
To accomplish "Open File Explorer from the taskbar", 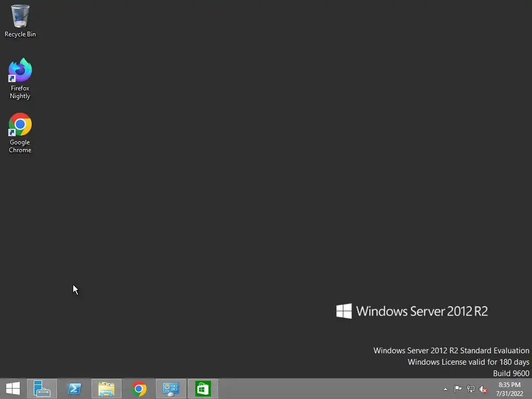I will click(106, 389).
